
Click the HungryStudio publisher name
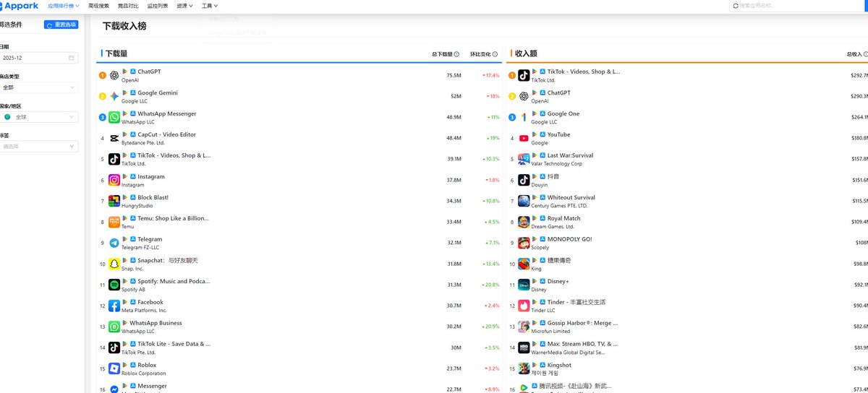(137, 206)
